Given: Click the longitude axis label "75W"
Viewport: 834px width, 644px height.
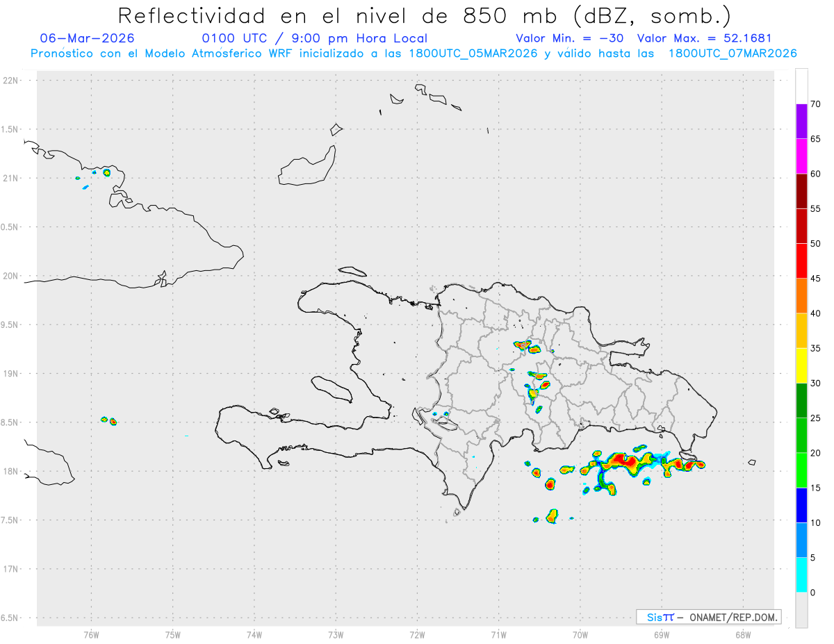Looking at the screenshot, I should 172,635.
